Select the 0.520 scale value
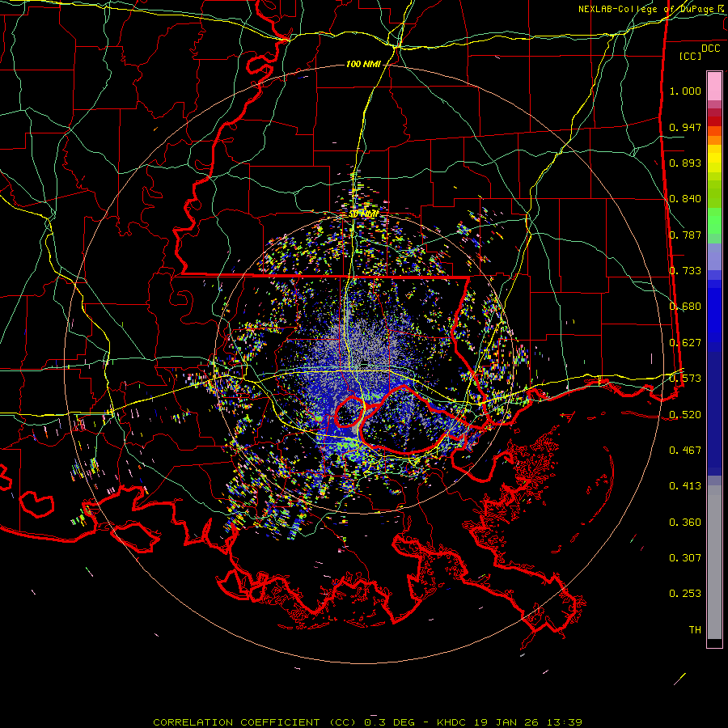The height and width of the screenshot is (728, 728). (685, 415)
